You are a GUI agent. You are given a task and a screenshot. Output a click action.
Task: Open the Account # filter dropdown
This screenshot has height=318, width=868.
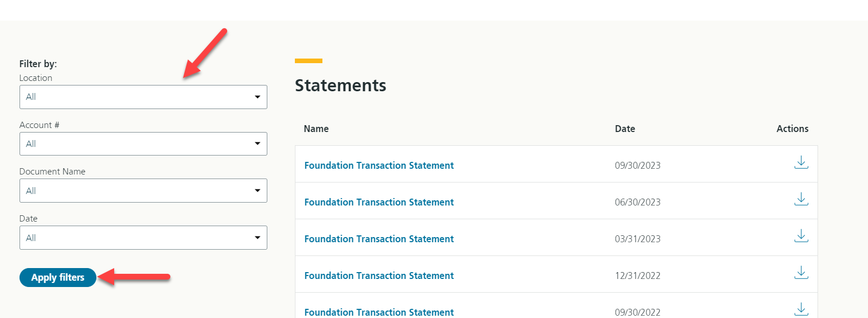point(143,144)
